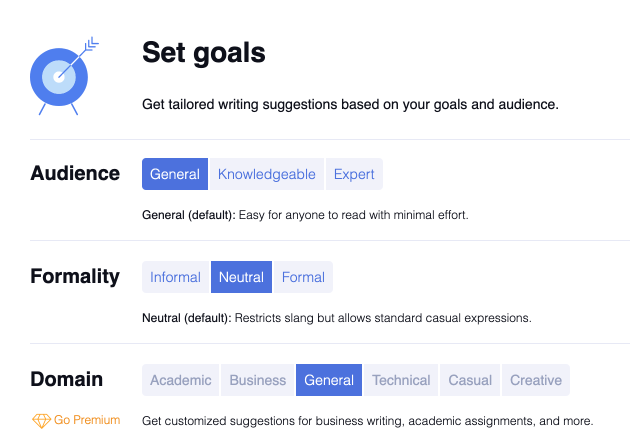635x441 pixels.
Task: Click the target with arrow goals icon
Action: [x=64, y=76]
